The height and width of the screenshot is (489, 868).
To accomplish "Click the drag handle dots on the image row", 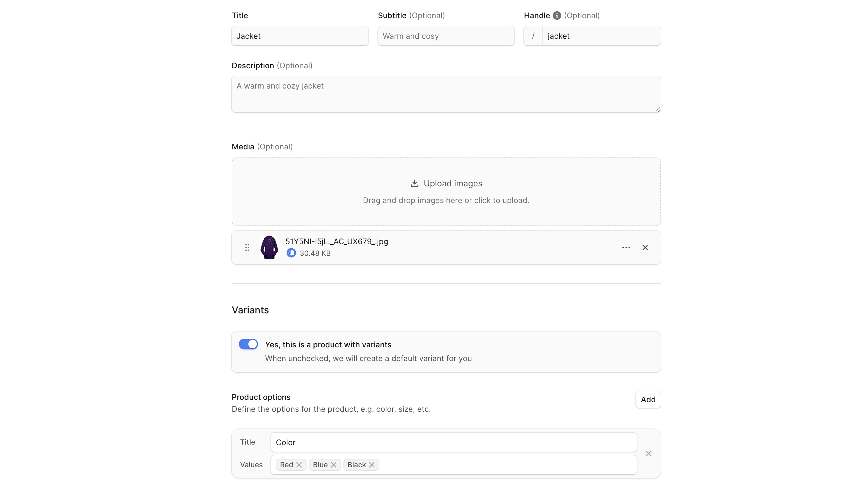I will [x=247, y=247].
